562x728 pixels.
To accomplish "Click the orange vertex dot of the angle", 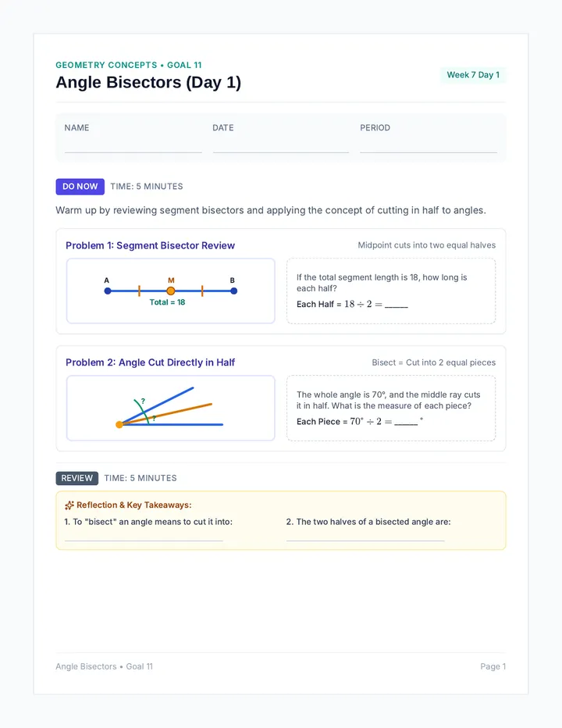I will tap(119, 424).
